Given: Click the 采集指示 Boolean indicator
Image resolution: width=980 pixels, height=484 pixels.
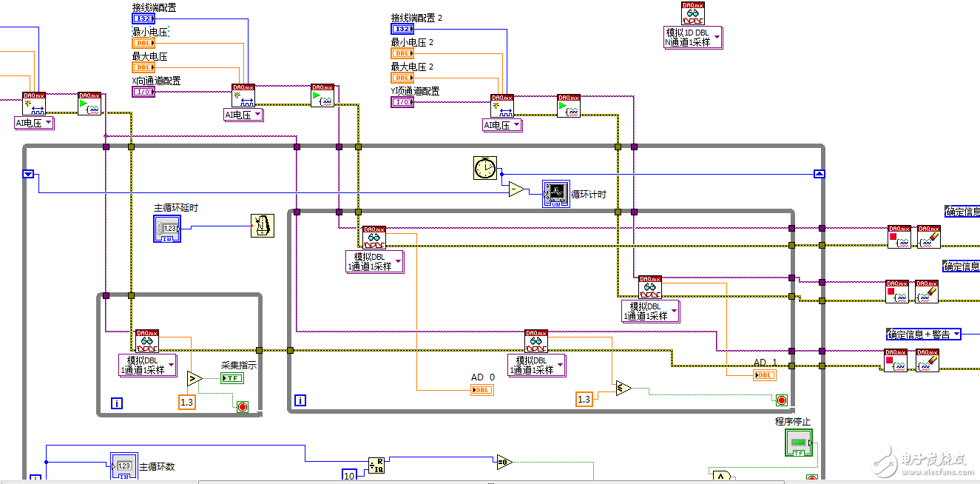Looking at the screenshot, I should click(x=232, y=378).
